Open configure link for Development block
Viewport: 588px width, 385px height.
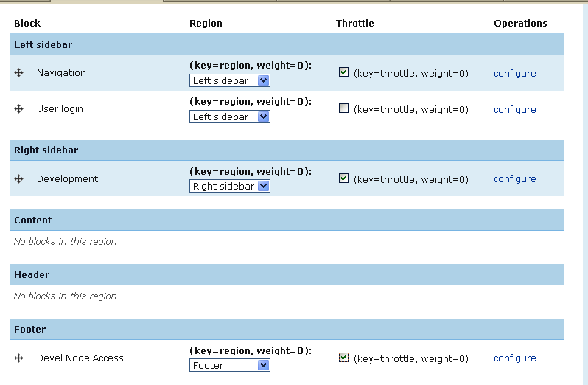[514, 179]
